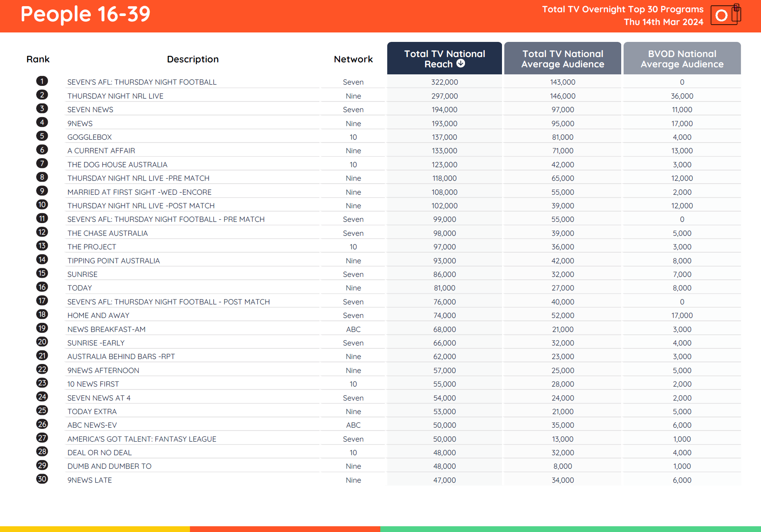Click rank badge 30 beside 9News Late
Viewport: 761px width, 532px height.
(41, 479)
